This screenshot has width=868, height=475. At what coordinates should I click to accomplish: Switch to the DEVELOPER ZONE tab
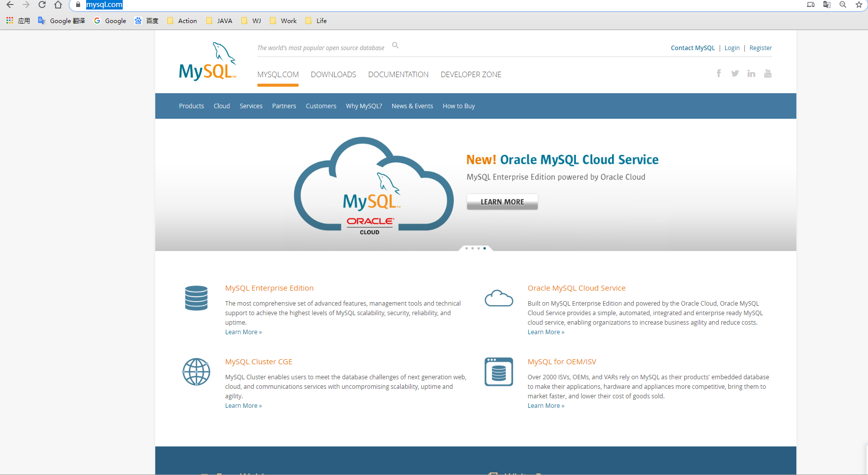click(471, 75)
